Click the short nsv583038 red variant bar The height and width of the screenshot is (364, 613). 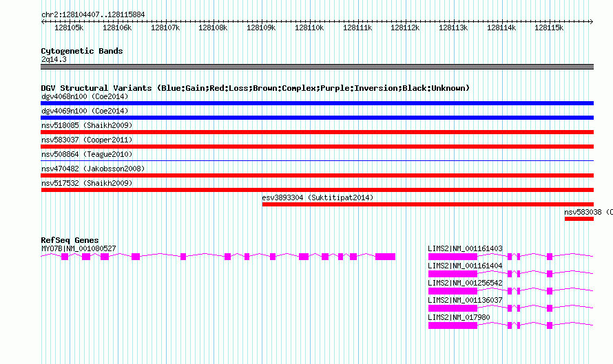click(x=579, y=219)
